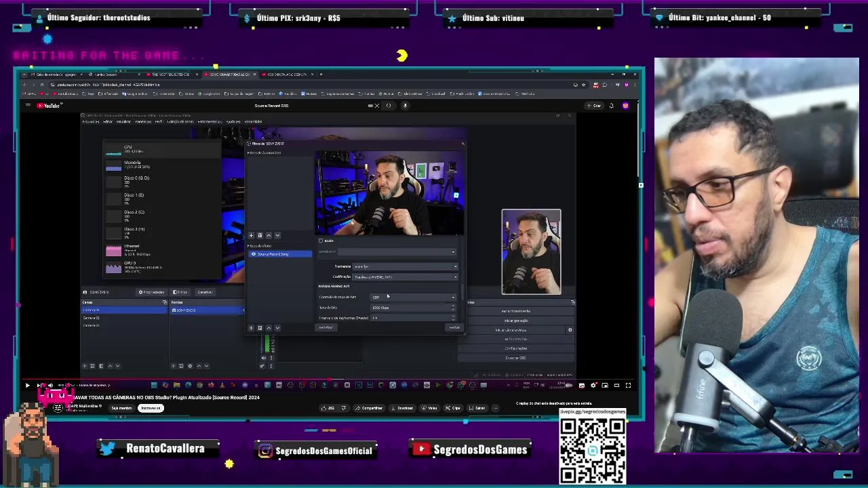Mute the YouTube player volume
The height and width of the screenshot is (488, 868).
pyautogui.click(x=50, y=385)
